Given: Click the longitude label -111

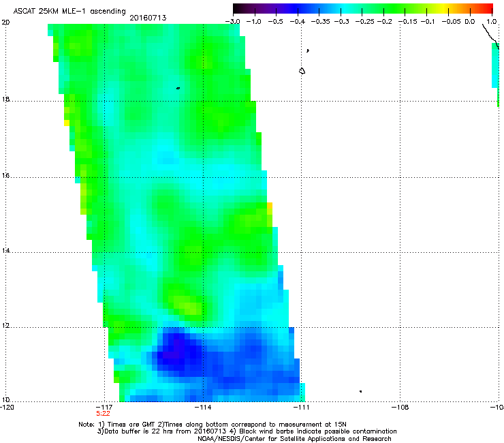Looking at the screenshot, I should (301, 408).
